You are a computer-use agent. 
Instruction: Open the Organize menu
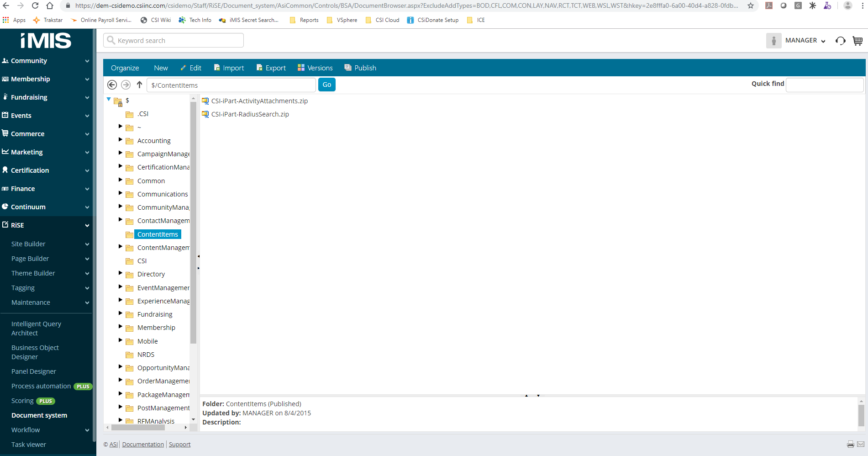click(125, 68)
